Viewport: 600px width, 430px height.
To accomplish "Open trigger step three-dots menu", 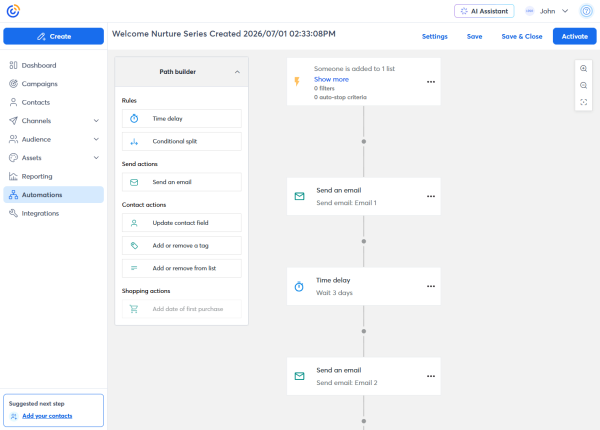I will (x=431, y=82).
